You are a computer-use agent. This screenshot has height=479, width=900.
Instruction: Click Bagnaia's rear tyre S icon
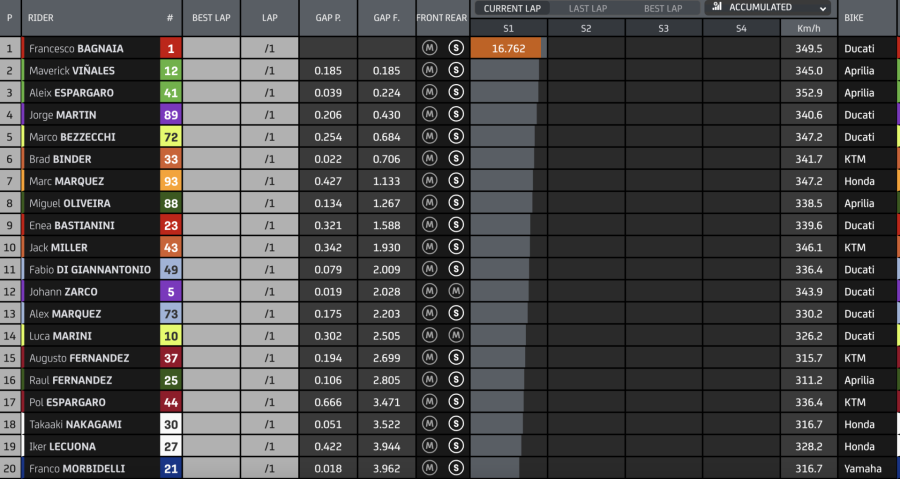tap(456, 48)
